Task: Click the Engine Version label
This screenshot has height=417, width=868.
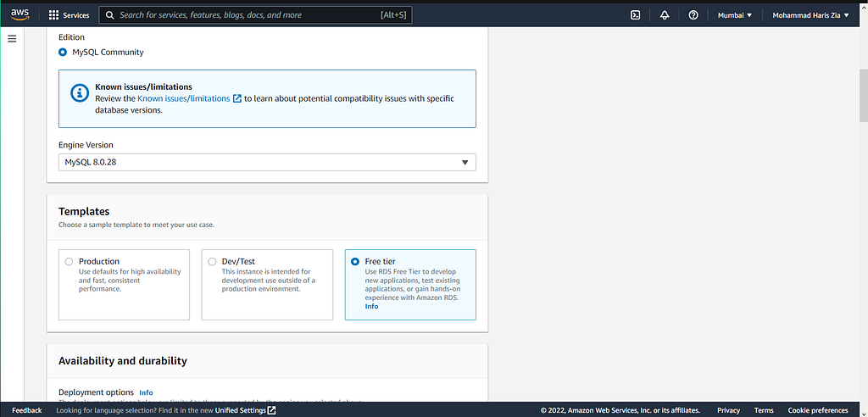Action: [x=86, y=145]
